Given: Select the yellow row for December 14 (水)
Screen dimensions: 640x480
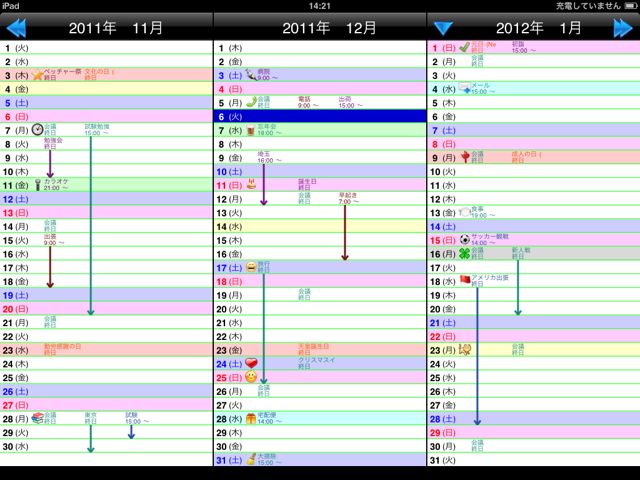Looking at the screenshot, I should point(320,226).
